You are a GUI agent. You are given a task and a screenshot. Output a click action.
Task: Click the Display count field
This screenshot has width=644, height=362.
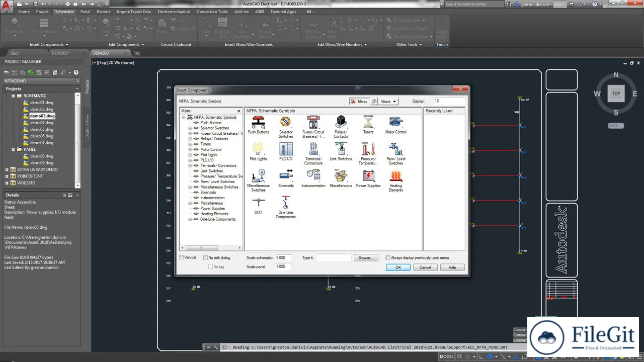coord(449,101)
